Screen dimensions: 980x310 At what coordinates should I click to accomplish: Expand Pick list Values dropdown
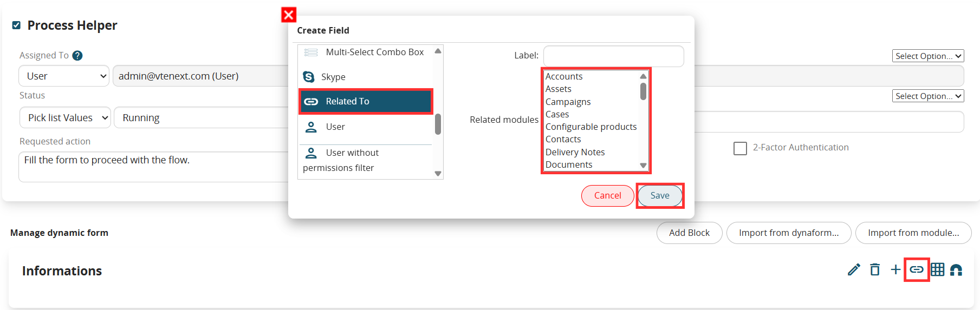[x=66, y=117]
